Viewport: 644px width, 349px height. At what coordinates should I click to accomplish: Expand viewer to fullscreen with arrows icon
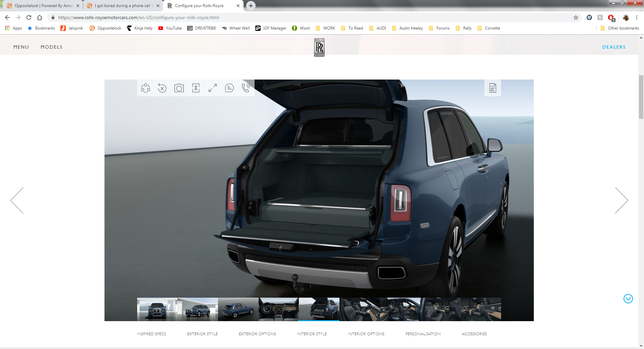point(213,88)
